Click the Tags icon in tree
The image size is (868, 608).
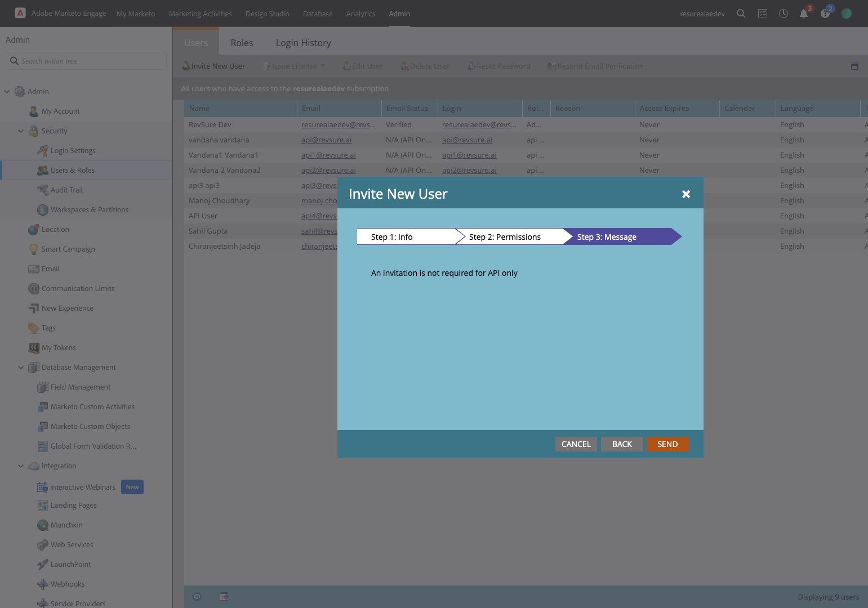tap(34, 328)
